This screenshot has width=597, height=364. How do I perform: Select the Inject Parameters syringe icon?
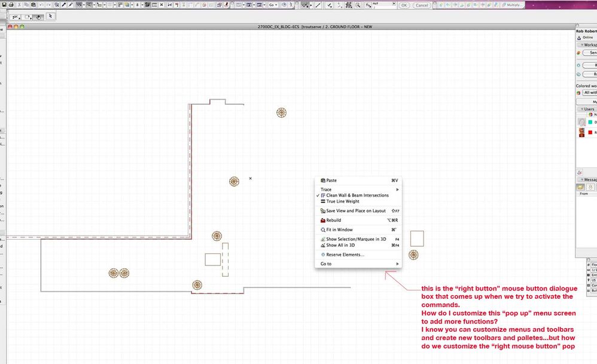[71, 5]
